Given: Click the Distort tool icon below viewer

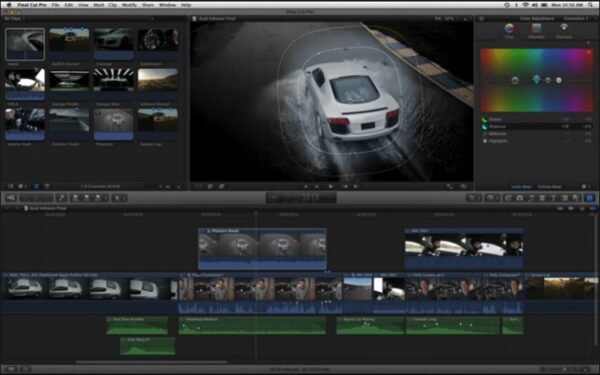Looking at the screenshot, I should click(221, 186).
